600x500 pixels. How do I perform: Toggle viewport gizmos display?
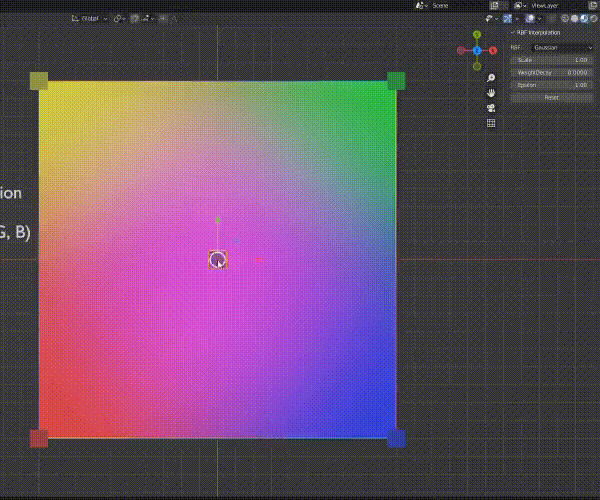507,18
